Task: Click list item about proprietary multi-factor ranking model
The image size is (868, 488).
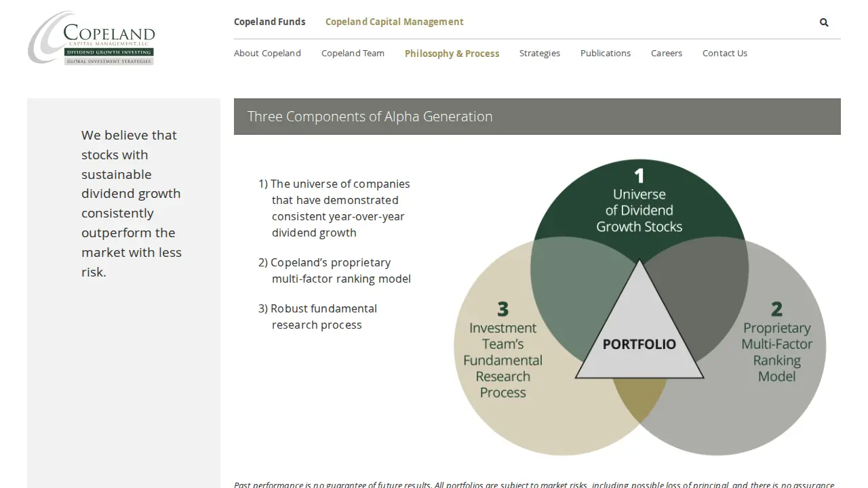Action: click(x=334, y=270)
